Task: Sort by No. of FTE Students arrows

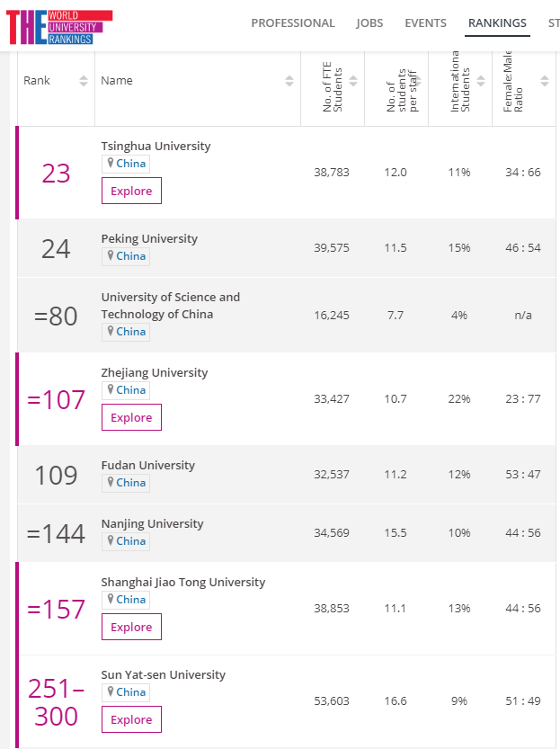Action: [353, 81]
